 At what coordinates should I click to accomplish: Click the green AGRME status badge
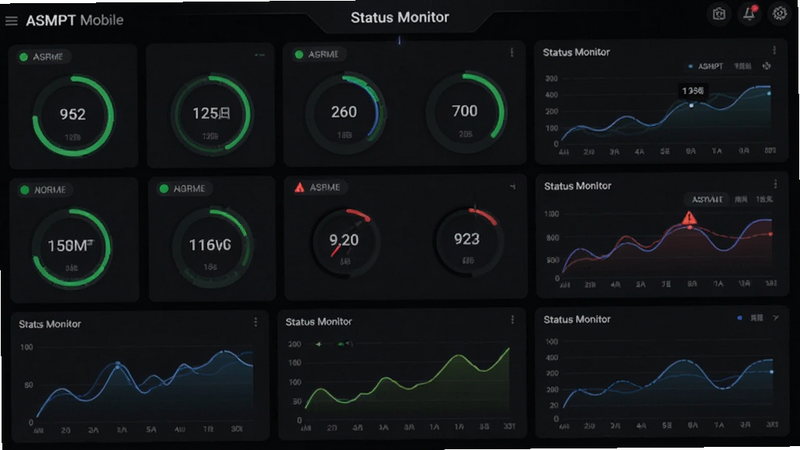183,188
